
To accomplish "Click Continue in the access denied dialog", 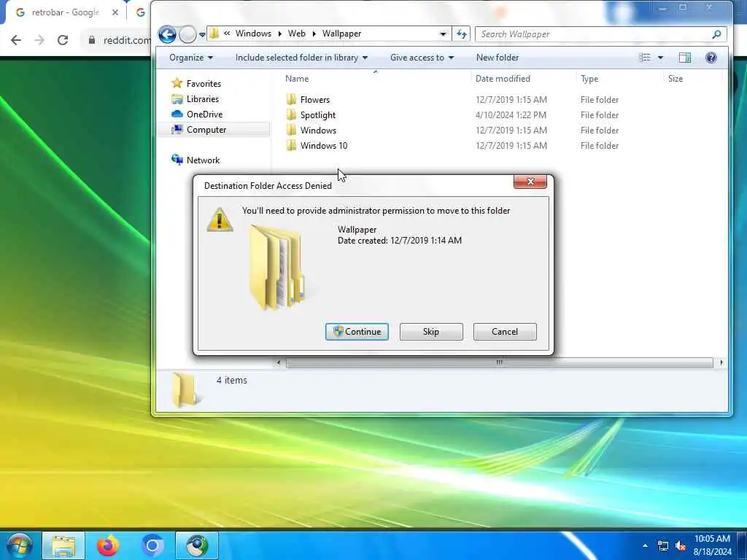I will coord(357,332).
